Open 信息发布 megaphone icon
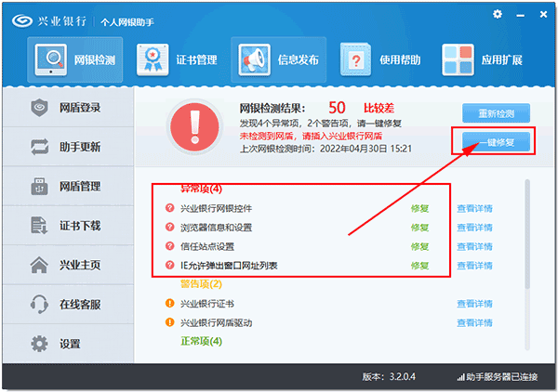Viewport: 558px width, 392px height. (x=254, y=59)
